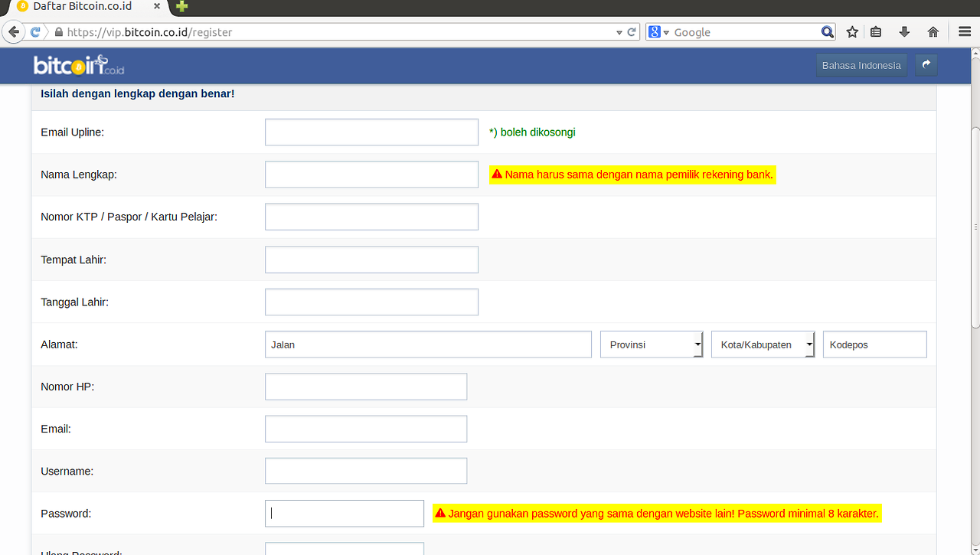Click the bitcoin.co.id logo link
Image resolution: width=980 pixels, height=555 pixels.
(78, 66)
